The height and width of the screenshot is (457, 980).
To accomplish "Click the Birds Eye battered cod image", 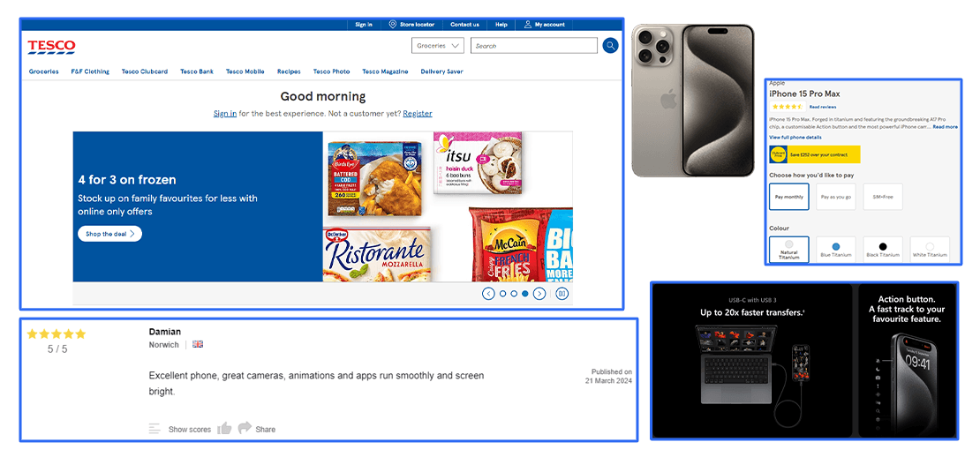I will coord(375,178).
